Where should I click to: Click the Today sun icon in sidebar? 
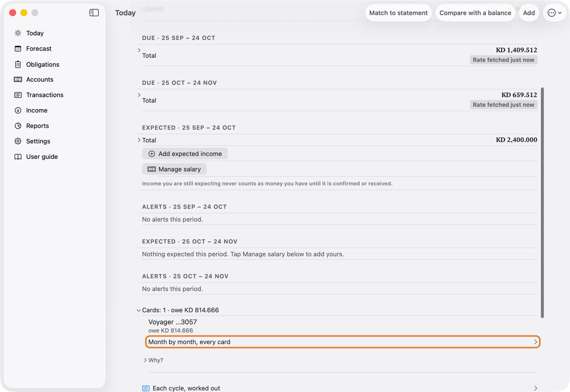tap(18, 33)
